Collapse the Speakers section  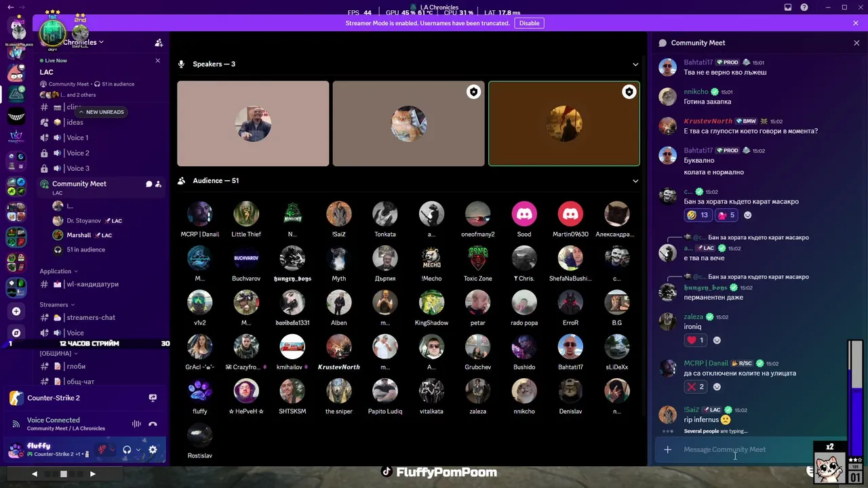635,64
